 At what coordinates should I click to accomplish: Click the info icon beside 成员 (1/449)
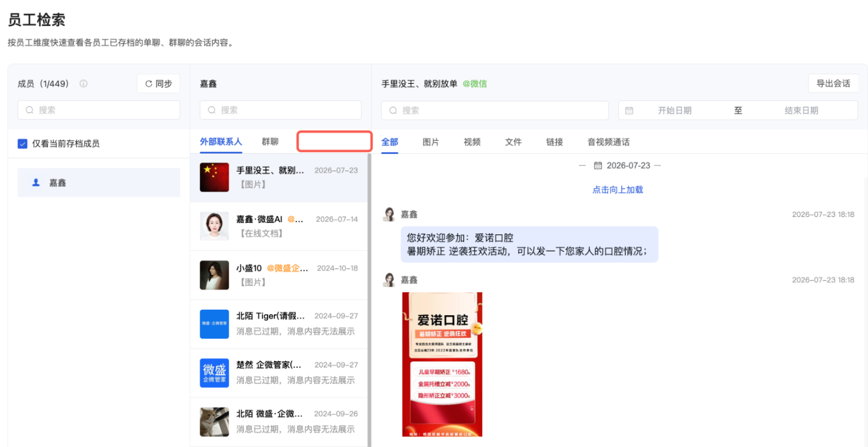pos(83,83)
